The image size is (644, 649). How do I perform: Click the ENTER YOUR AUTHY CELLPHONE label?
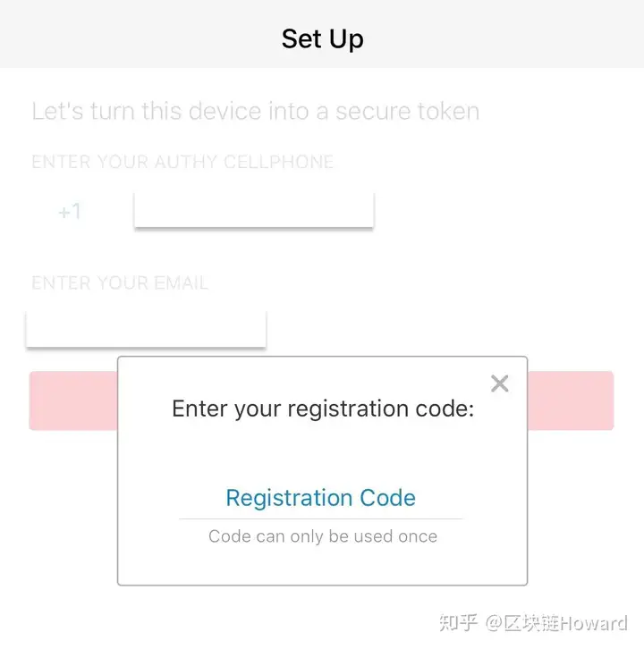(182, 162)
